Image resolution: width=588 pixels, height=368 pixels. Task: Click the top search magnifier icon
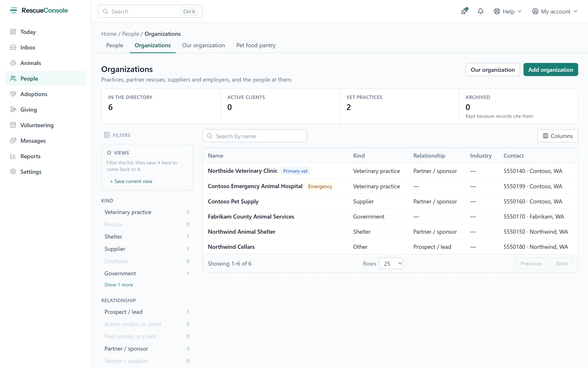click(x=105, y=11)
